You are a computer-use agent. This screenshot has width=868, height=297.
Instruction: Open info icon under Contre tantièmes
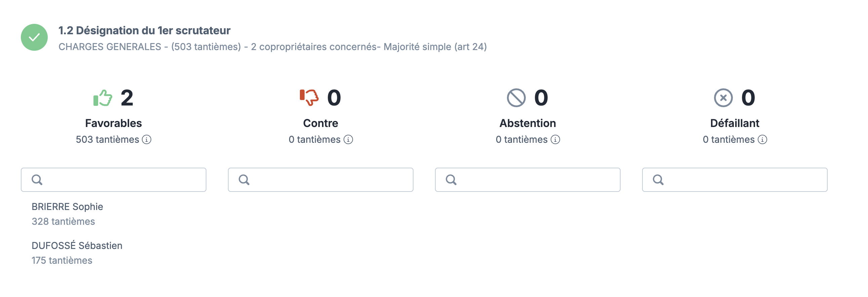tap(348, 139)
